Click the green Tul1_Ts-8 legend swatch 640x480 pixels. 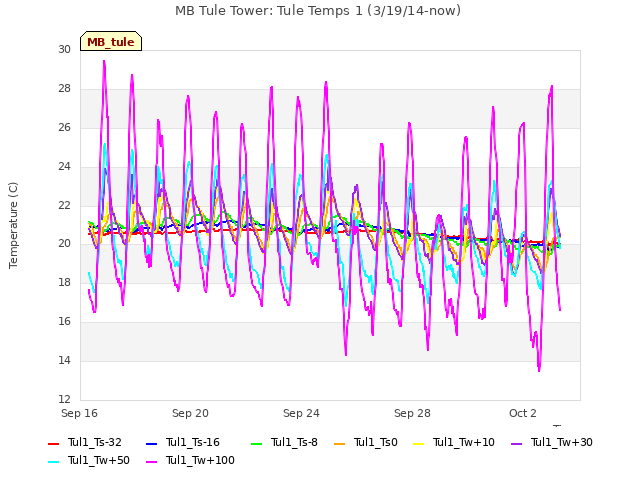pyautogui.click(x=256, y=443)
